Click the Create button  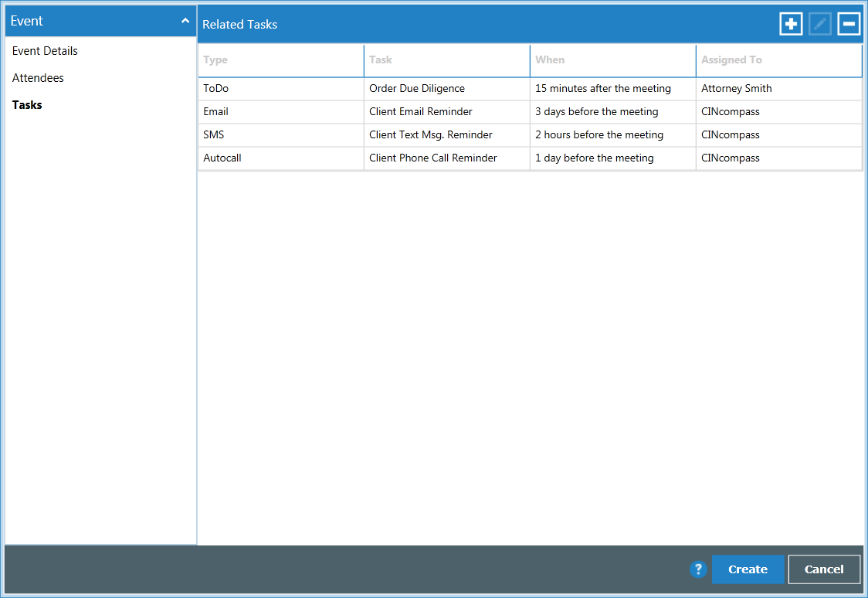[x=747, y=569]
